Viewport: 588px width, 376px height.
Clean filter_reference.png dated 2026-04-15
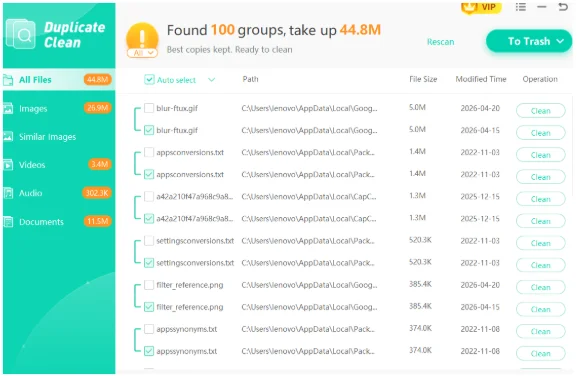(540, 309)
